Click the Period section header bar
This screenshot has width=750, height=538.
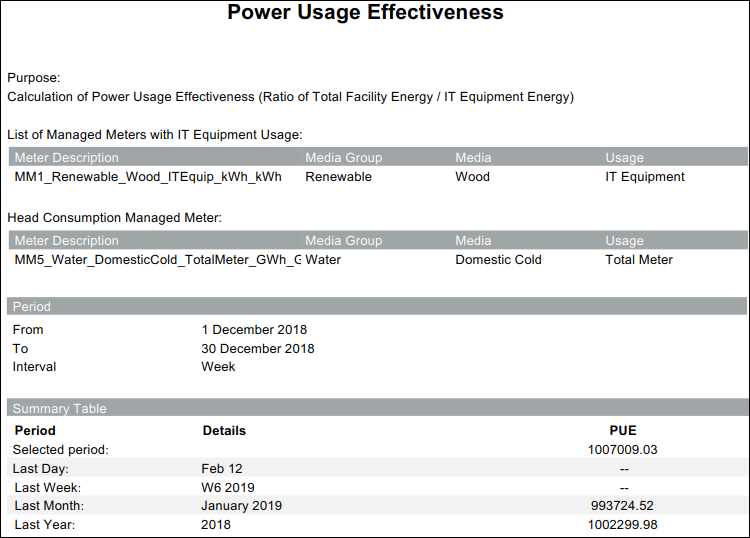coord(377,307)
